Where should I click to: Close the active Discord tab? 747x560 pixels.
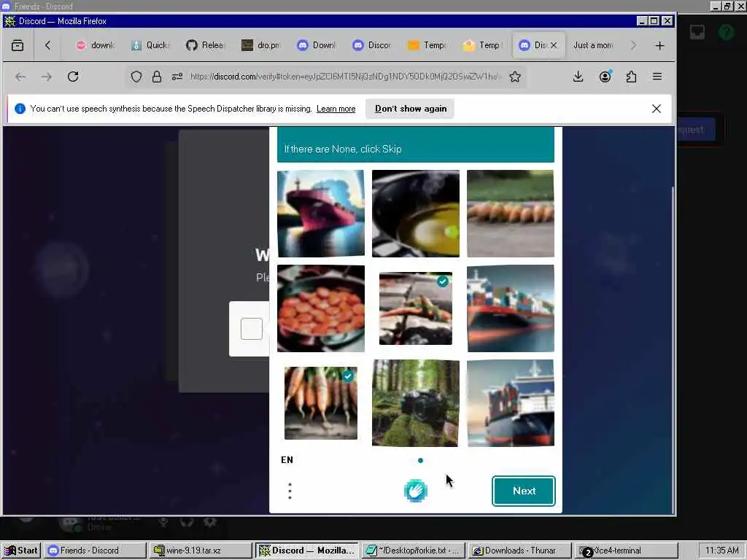point(554,45)
